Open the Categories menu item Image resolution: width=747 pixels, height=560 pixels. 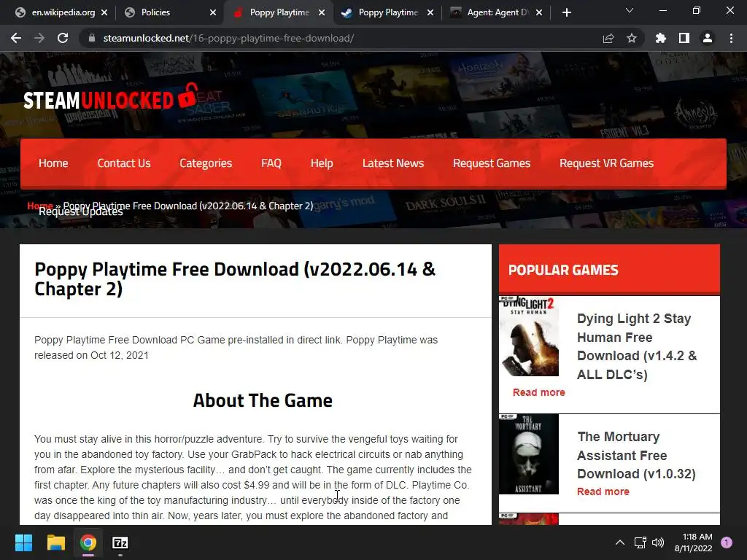[x=206, y=163]
